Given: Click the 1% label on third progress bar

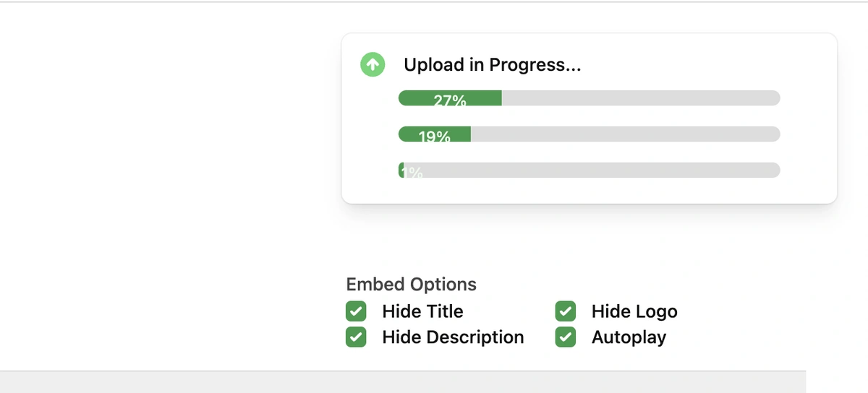Looking at the screenshot, I should (412, 173).
